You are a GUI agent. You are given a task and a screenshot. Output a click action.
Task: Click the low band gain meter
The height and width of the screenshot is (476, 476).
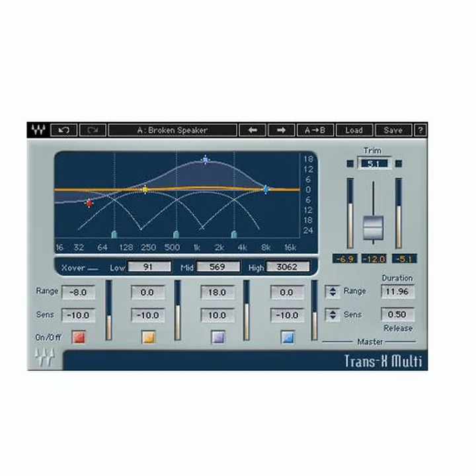[108, 310]
